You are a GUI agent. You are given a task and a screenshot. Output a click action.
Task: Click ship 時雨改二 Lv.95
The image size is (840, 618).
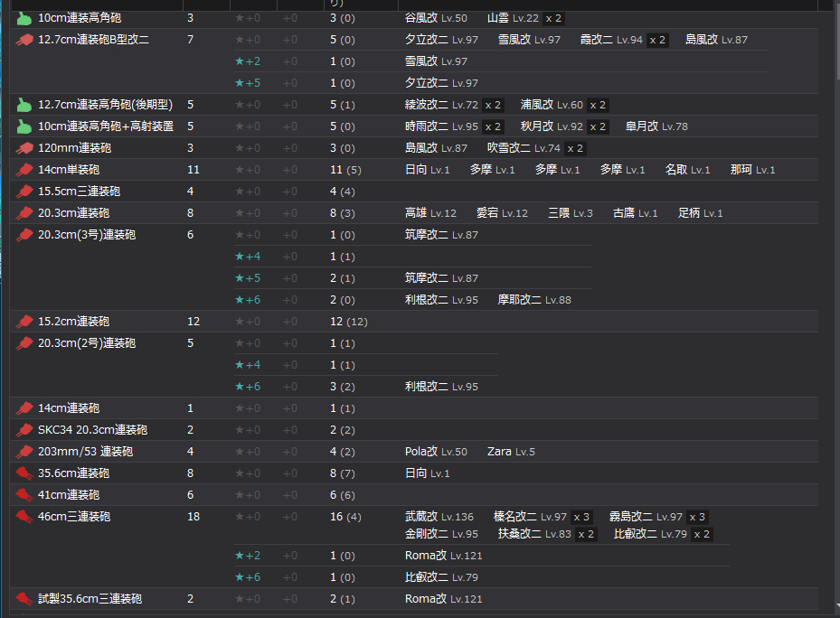pos(441,126)
